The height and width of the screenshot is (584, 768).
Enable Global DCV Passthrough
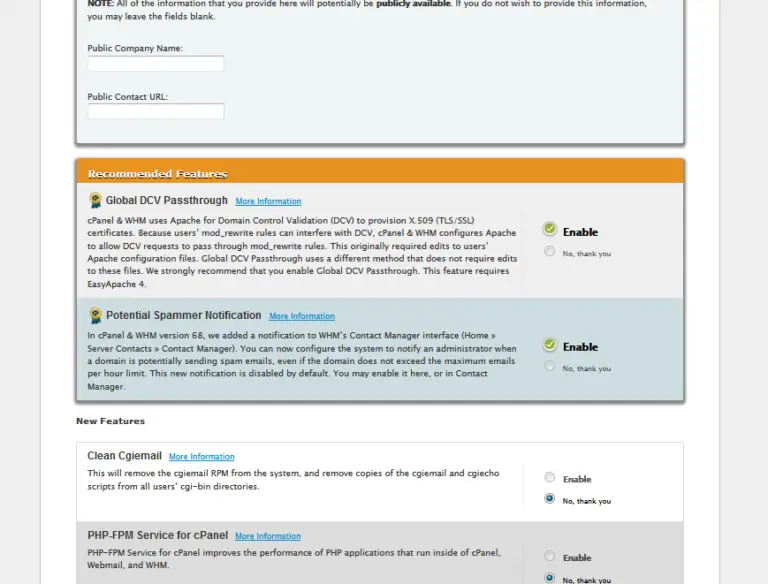[549, 230]
